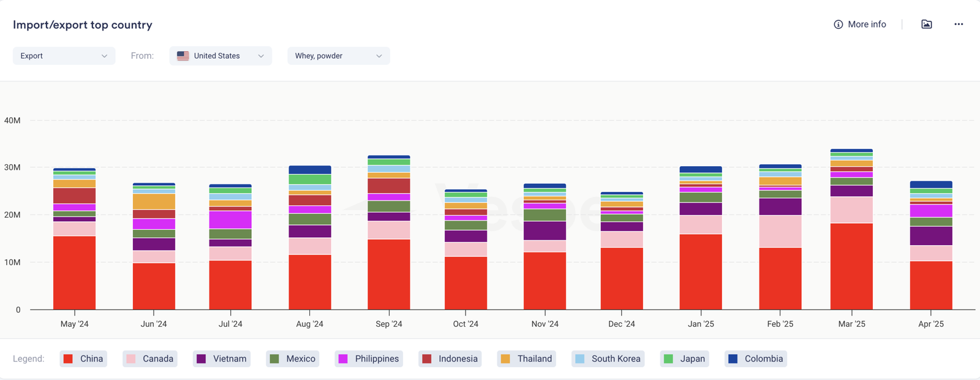Click the United States flag icon
This screenshot has height=380, width=980.
pos(183,56)
